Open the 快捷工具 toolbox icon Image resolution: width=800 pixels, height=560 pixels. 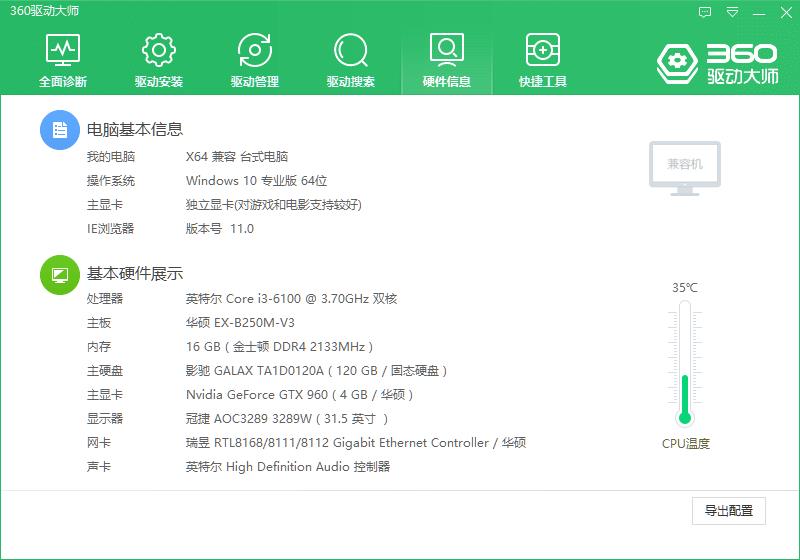tap(542, 50)
